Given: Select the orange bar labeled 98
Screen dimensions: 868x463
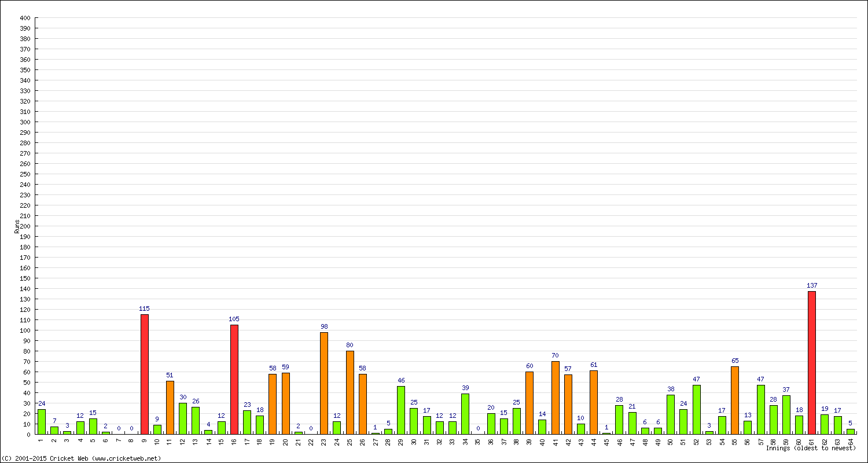Looking at the screenshot, I should click(324, 383).
